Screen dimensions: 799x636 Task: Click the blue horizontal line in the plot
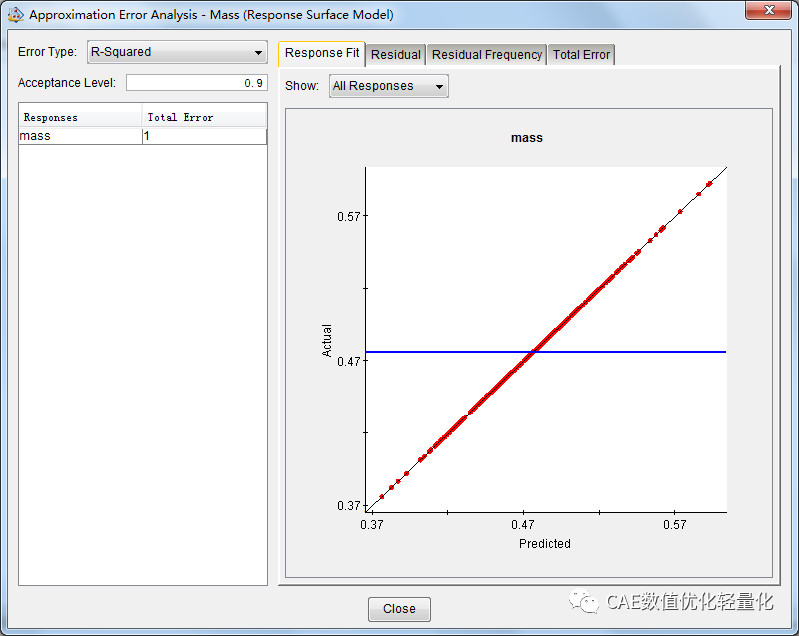pos(545,352)
